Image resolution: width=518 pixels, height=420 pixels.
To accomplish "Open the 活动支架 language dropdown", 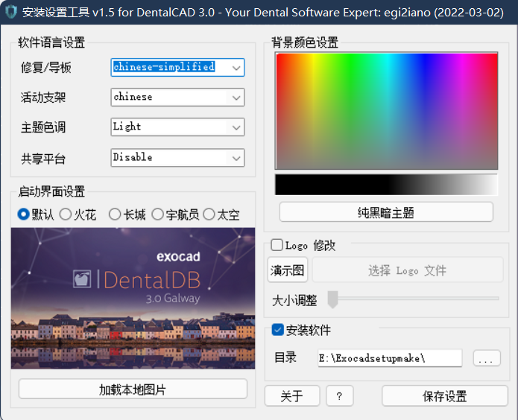I will (x=177, y=97).
